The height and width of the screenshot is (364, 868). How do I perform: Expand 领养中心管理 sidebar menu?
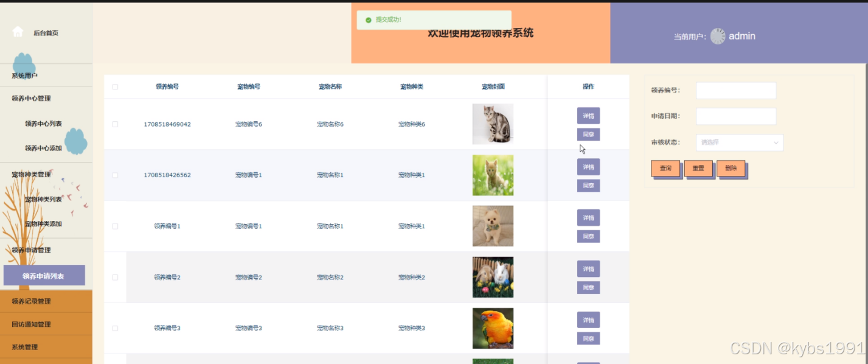[46, 98]
